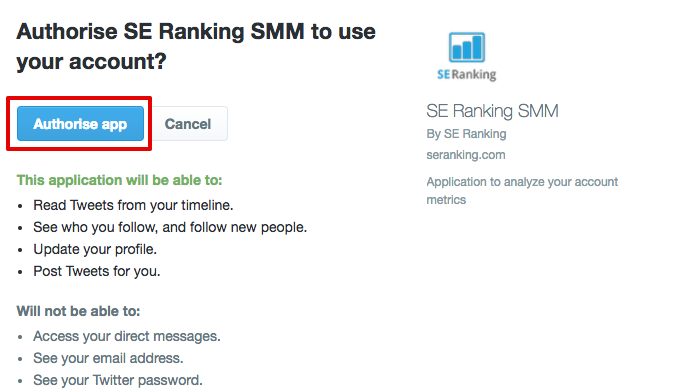Click the bullet before 'Access your direct messages'
The width and height of the screenshot is (676, 390).
20,337
